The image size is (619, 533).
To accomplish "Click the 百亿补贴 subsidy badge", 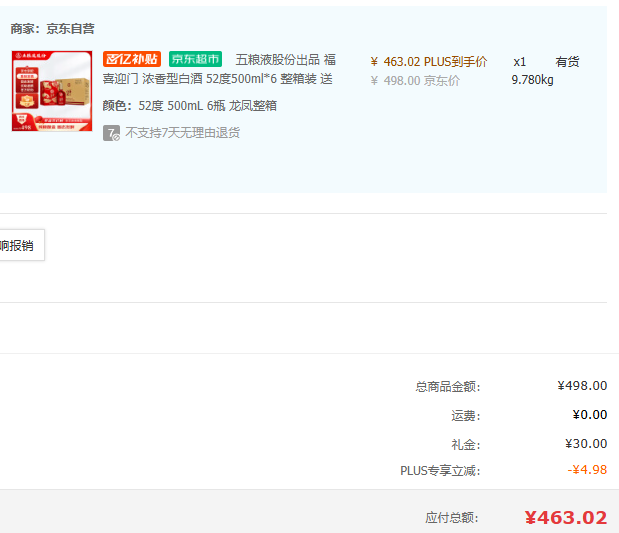I will [x=132, y=59].
